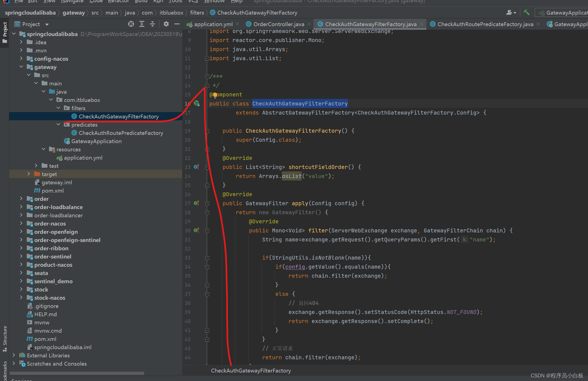
Task: Click 'filters' in the breadcrumb path
Action: coord(197,13)
